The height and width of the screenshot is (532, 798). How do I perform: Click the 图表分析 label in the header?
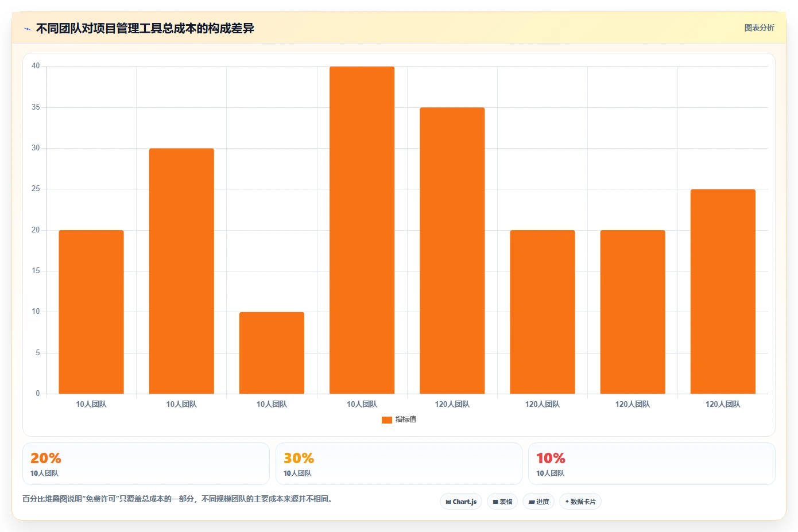[759, 28]
